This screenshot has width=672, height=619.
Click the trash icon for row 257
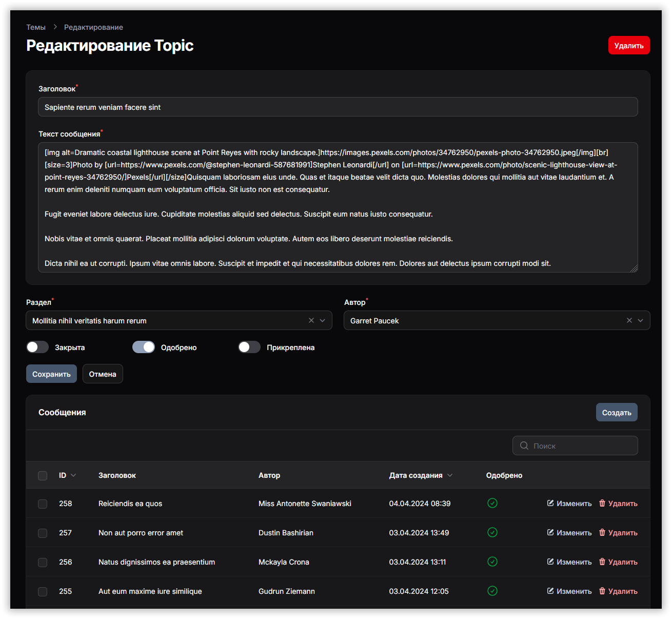pyautogui.click(x=602, y=532)
